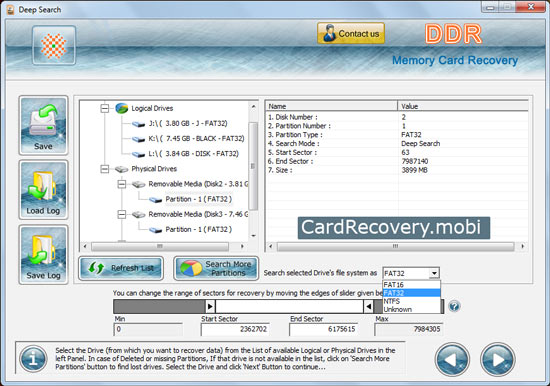
Task: Click the Save Log icon button
Action: tap(43, 254)
